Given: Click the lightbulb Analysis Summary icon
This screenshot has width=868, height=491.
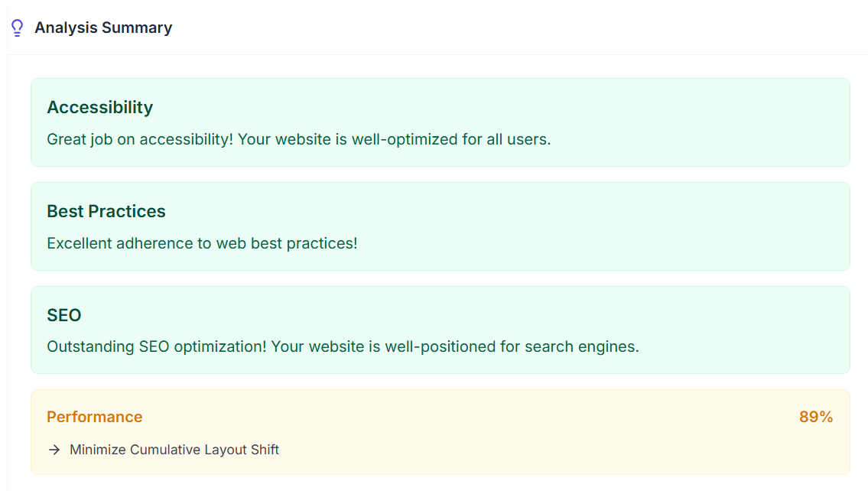Looking at the screenshot, I should 16,28.
